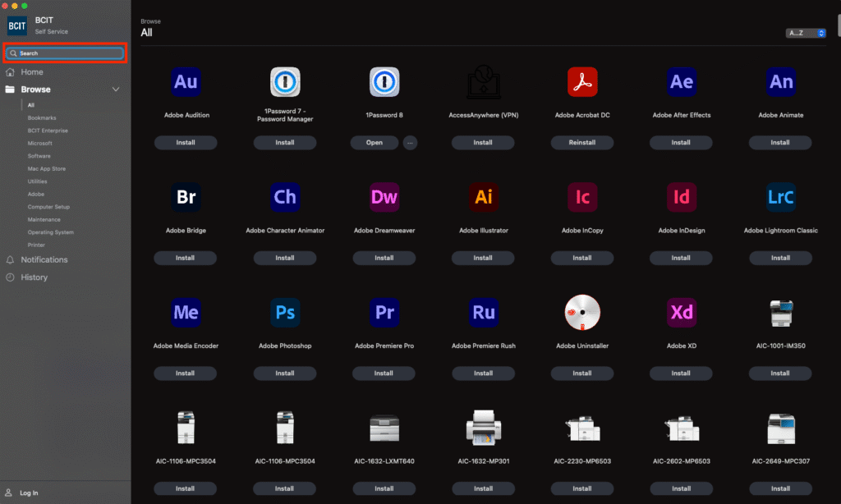Select the Printer category
The image size is (841, 504).
[x=36, y=245]
